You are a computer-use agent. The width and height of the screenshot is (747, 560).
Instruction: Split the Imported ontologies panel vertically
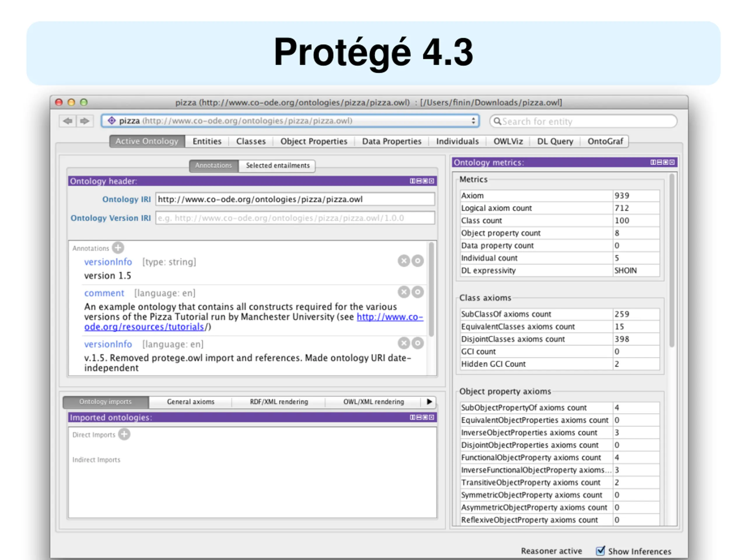point(412,417)
